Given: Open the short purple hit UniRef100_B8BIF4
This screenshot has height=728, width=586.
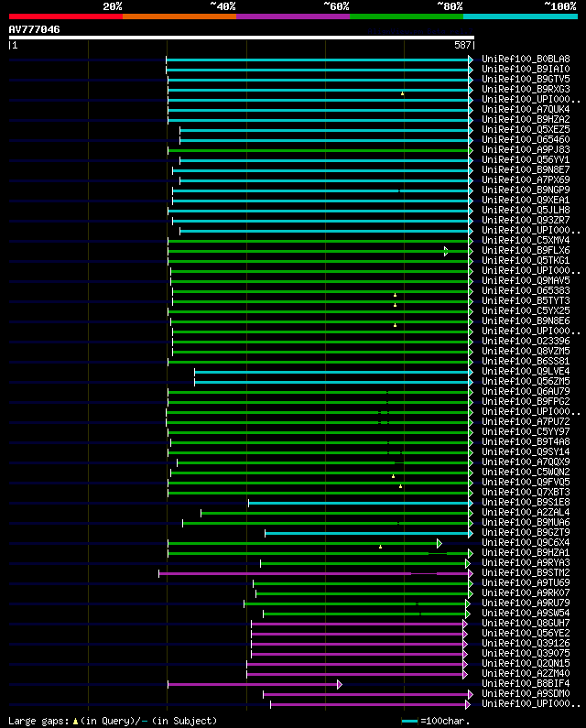Looking at the screenshot, I should coord(526,684).
